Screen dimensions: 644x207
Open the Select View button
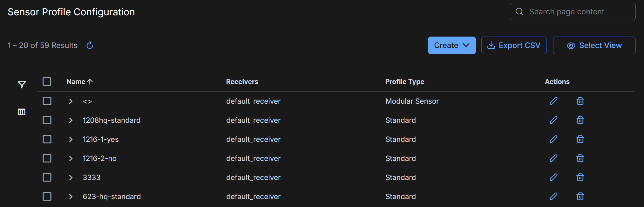pos(594,45)
